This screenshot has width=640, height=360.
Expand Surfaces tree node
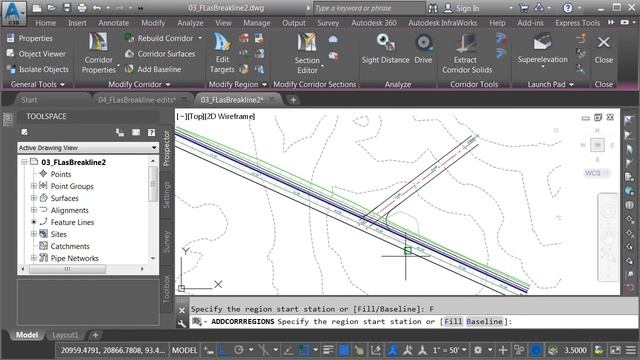(34, 198)
